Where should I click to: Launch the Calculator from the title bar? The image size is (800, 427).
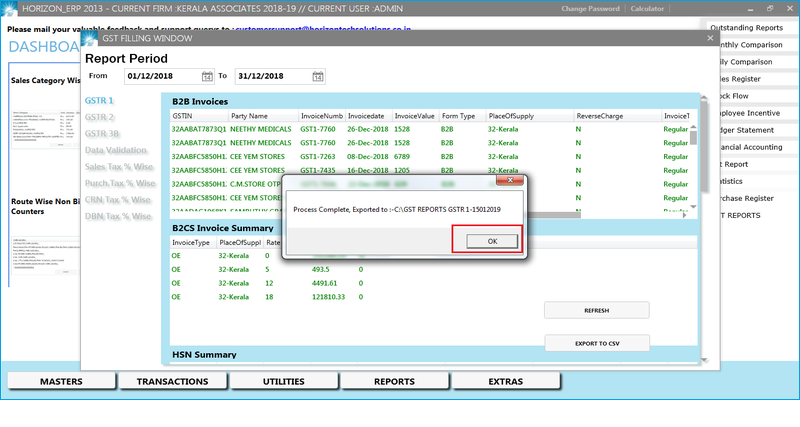(x=675, y=8)
